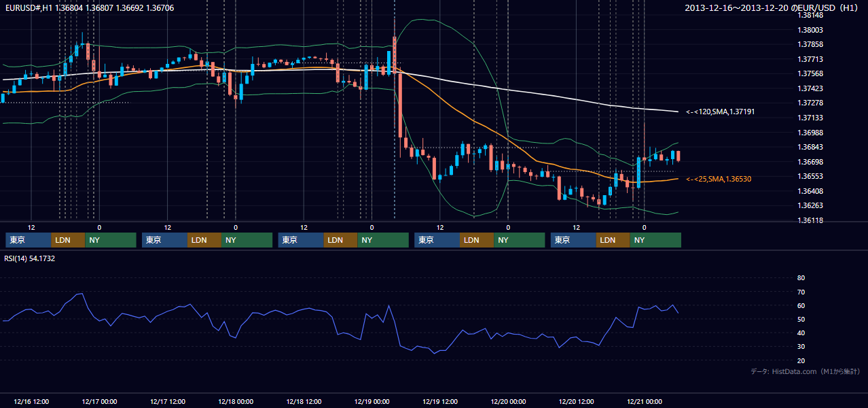Select the 12/19 00:00 date label
The height and width of the screenshot is (408, 868).
tap(372, 401)
